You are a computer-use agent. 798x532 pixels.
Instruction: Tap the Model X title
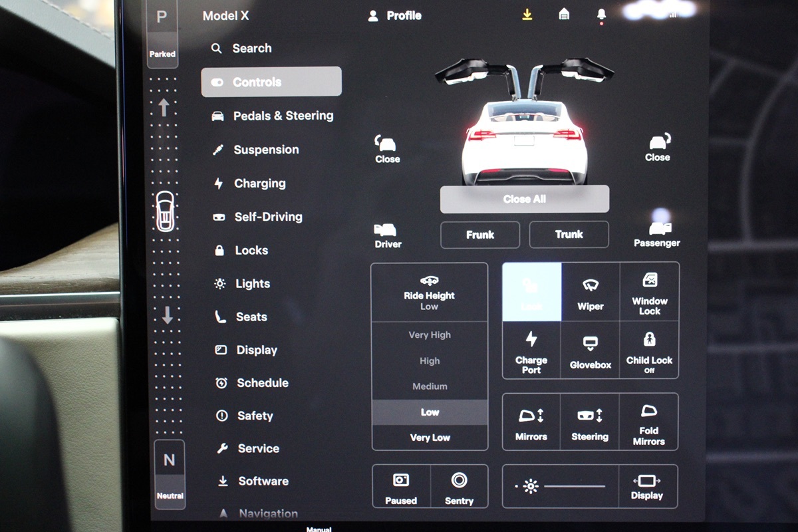226,16
